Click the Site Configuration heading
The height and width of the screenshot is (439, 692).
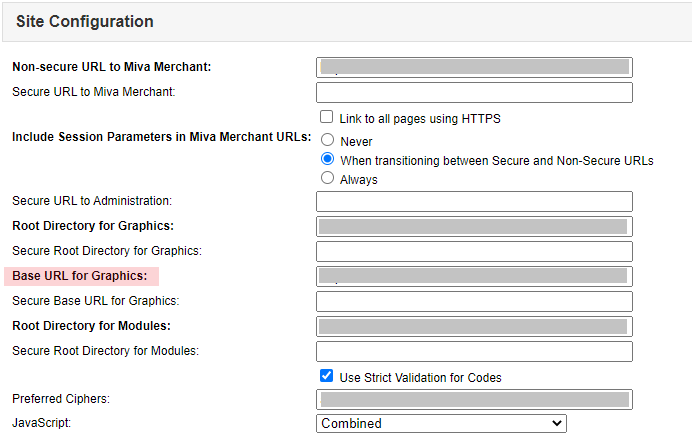tap(85, 21)
